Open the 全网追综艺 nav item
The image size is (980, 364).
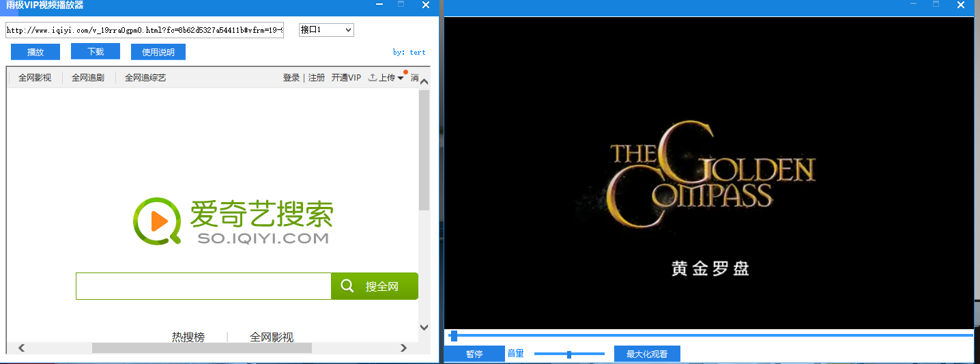pos(145,78)
